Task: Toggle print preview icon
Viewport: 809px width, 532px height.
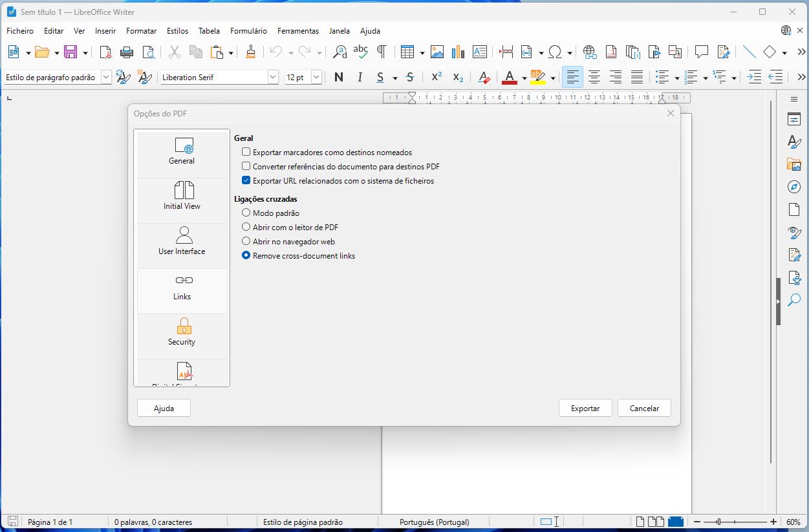Action: (148, 52)
